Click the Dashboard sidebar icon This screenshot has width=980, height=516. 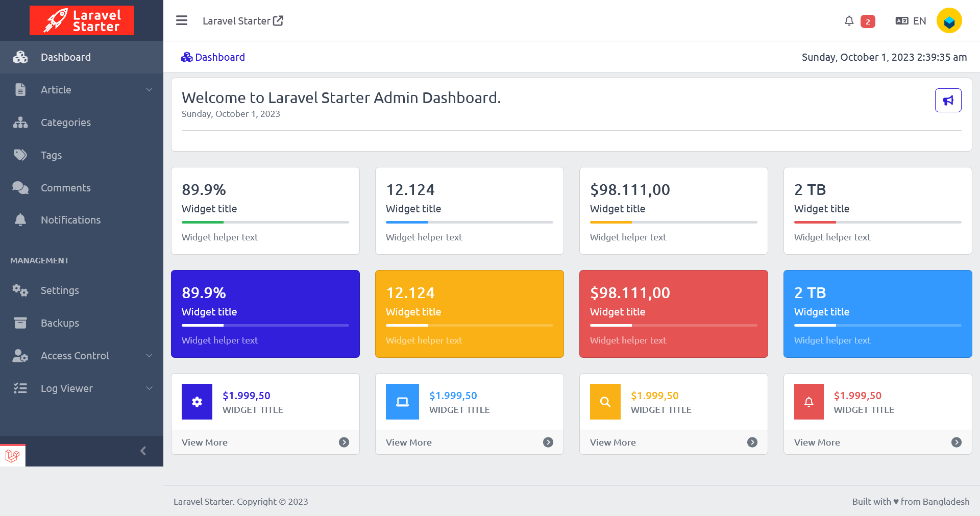coord(20,57)
